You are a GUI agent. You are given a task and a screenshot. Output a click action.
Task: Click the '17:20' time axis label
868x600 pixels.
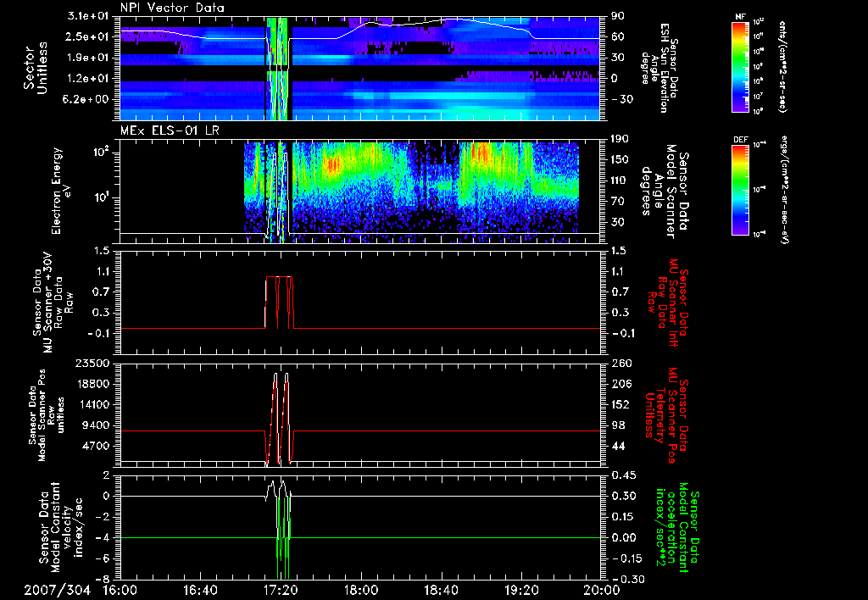point(280,590)
